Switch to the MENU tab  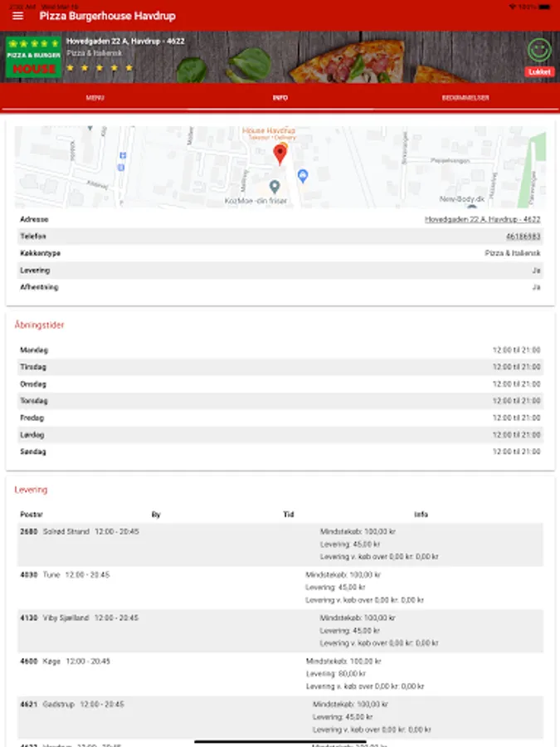95,98
